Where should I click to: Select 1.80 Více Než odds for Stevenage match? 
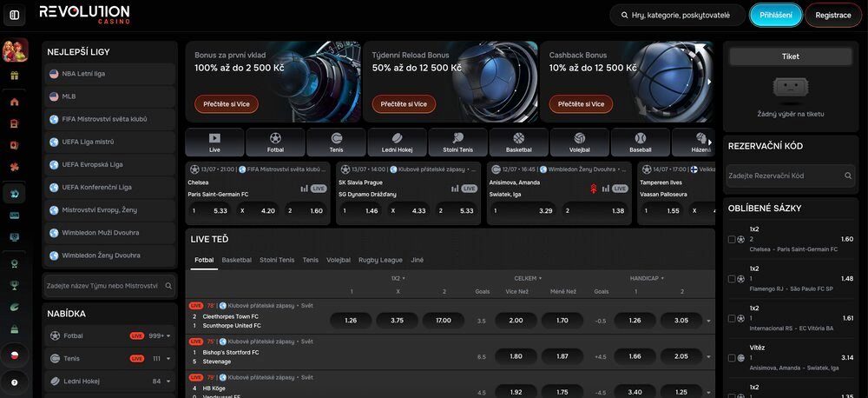pyautogui.click(x=516, y=356)
